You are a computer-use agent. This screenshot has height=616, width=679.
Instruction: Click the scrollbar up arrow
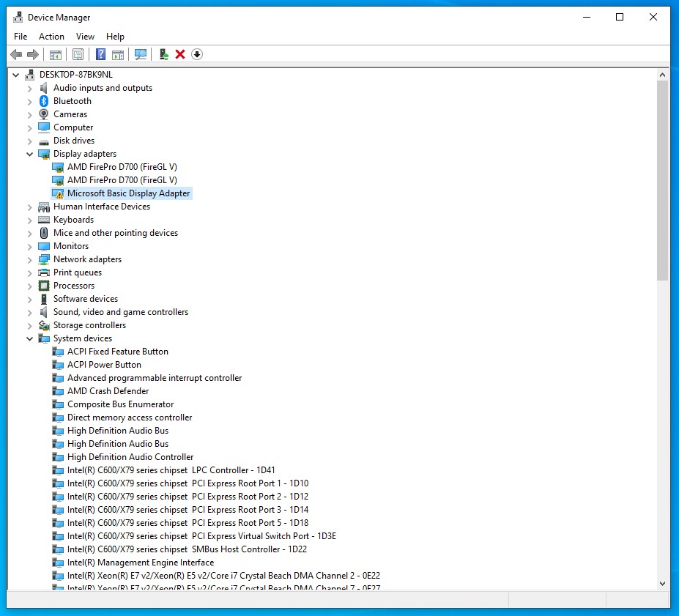[x=662, y=75]
